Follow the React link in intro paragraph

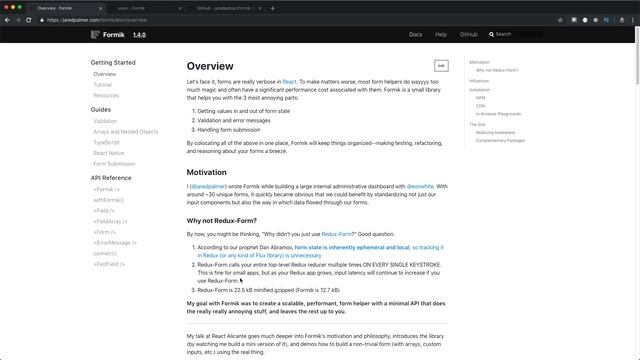click(x=289, y=82)
